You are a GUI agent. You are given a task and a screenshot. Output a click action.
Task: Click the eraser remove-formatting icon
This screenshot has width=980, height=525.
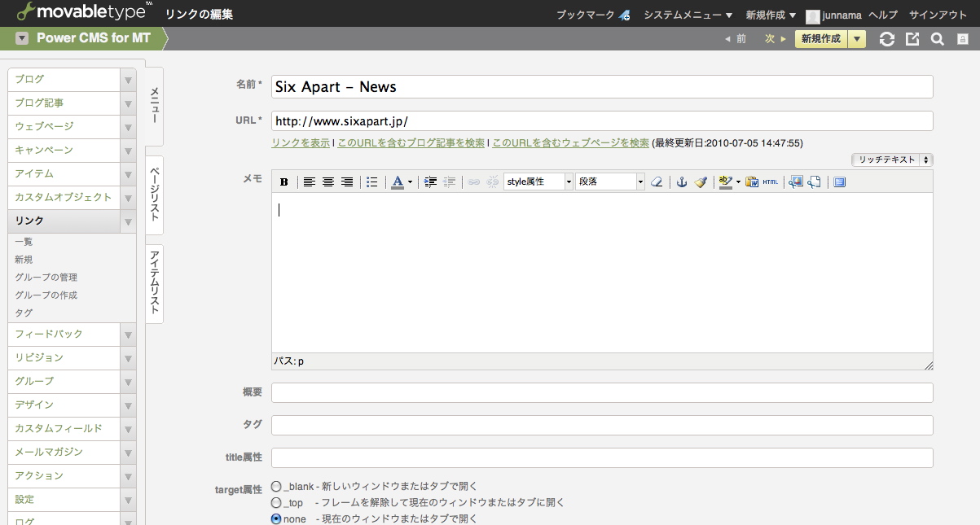657,182
